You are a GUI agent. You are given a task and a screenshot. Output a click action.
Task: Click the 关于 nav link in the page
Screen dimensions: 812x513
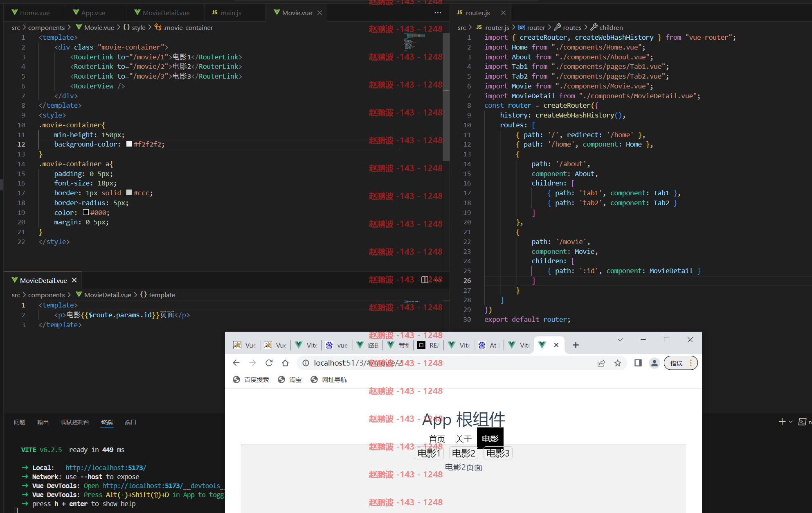[463, 439]
